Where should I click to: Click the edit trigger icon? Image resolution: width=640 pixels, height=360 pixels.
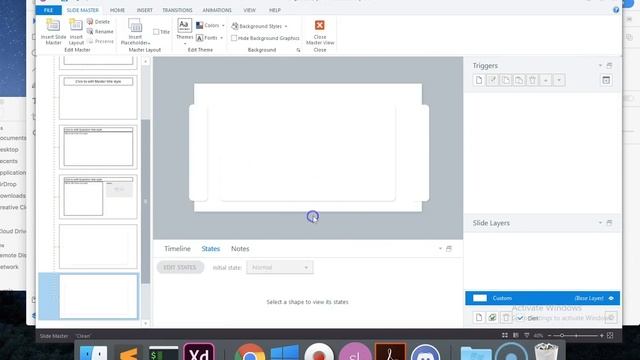click(x=492, y=80)
